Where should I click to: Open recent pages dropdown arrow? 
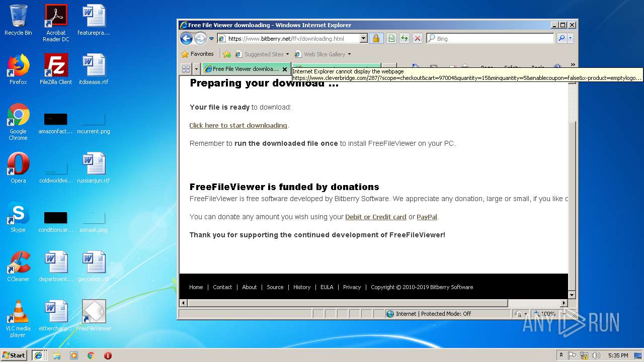click(212, 39)
